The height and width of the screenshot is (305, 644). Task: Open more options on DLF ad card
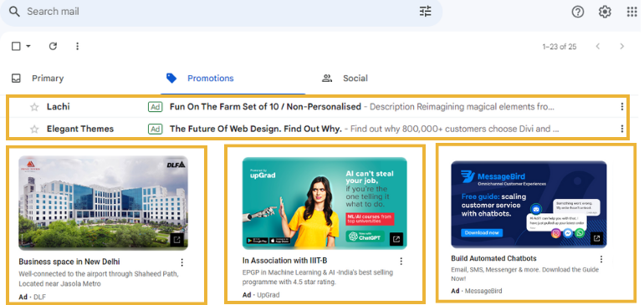click(182, 262)
